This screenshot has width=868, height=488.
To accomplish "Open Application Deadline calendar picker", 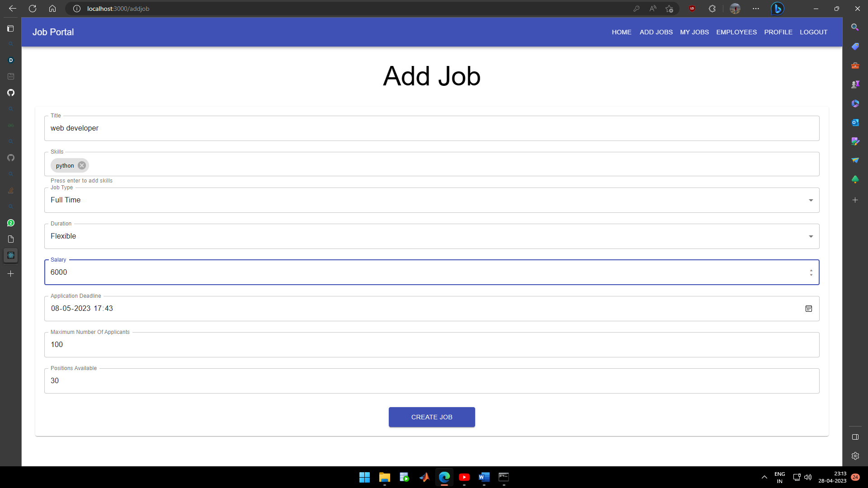I will point(809,309).
